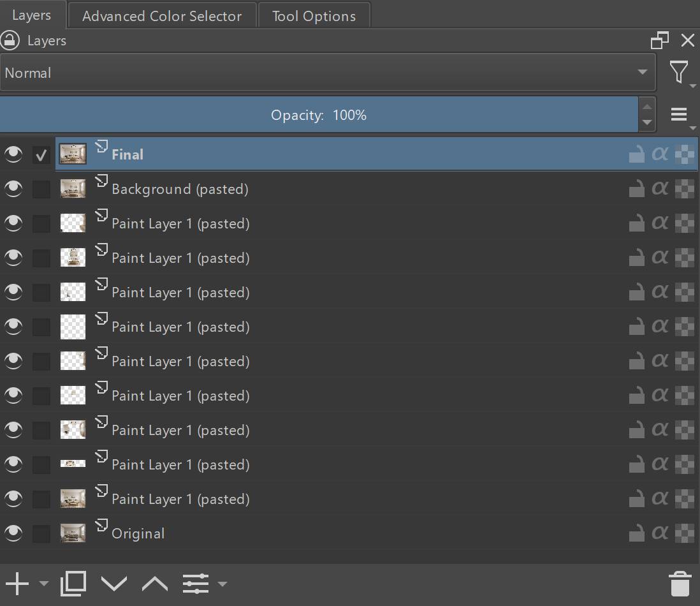The image size is (700, 606).
Task: Lock the Paint Layer directly above Original
Action: [637, 498]
